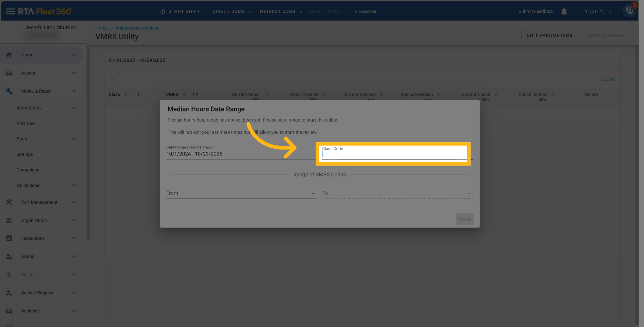Viewport: 644px width, 327px height.
Task: Click the Edit Parameters button
Action: (x=549, y=35)
